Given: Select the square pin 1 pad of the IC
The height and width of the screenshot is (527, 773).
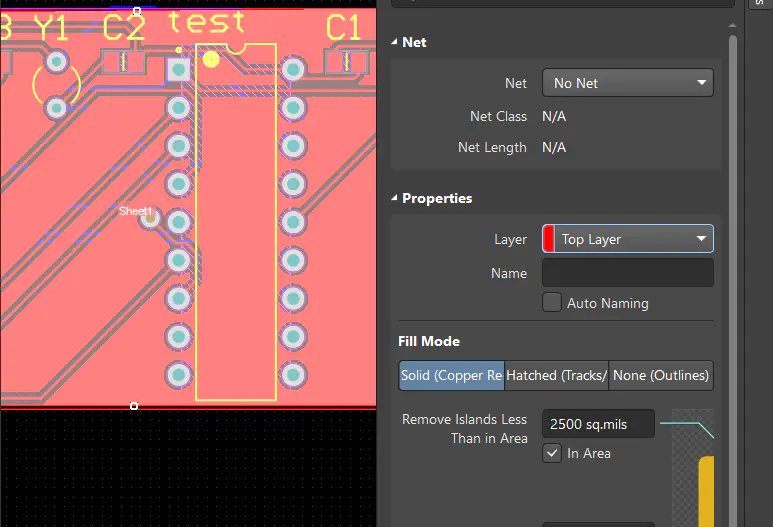Looking at the screenshot, I should pyautogui.click(x=178, y=70).
